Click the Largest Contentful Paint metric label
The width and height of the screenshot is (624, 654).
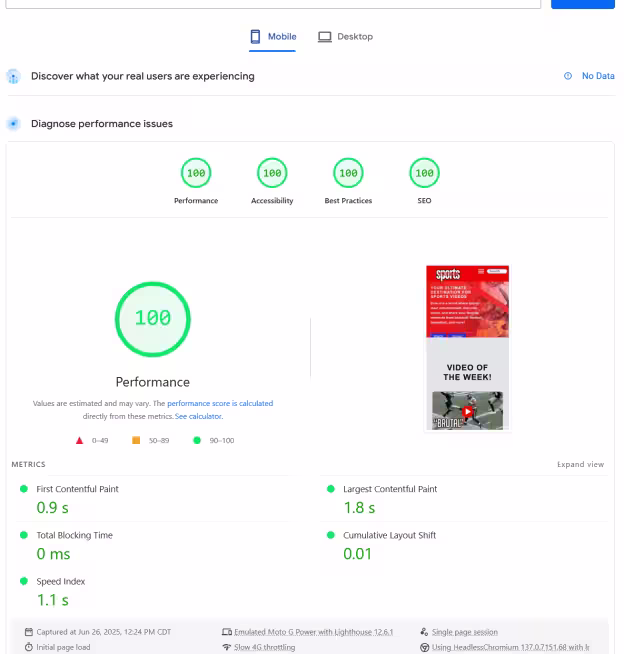coord(390,489)
